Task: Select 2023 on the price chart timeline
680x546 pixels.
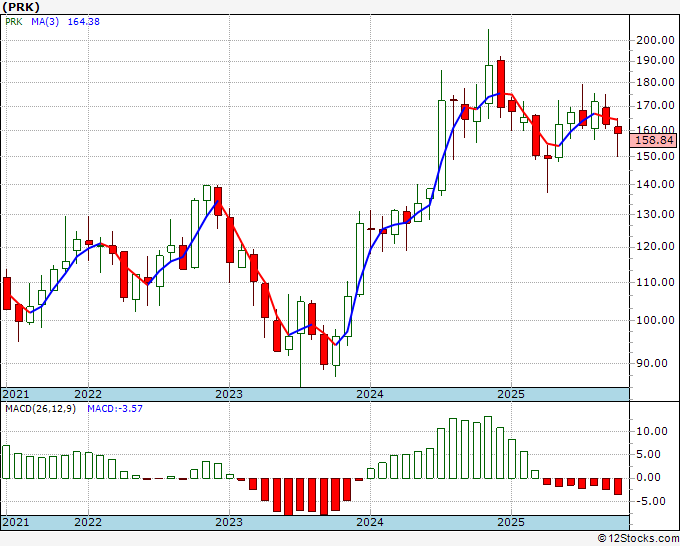Action: tap(229, 394)
